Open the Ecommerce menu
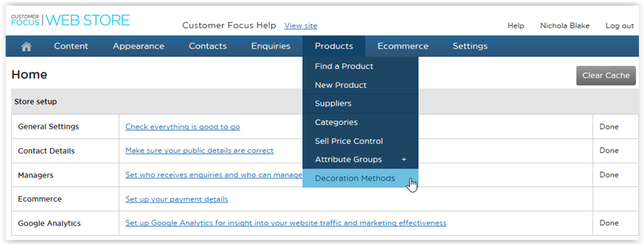The width and height of the screenshot is (644, 245). 403,46
